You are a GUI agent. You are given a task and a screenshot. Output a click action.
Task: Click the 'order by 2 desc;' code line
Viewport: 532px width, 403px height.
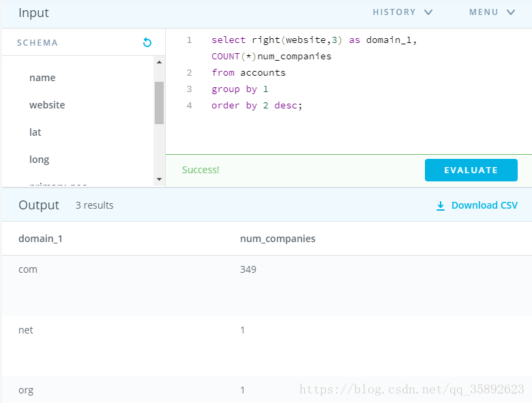[257, 106]
